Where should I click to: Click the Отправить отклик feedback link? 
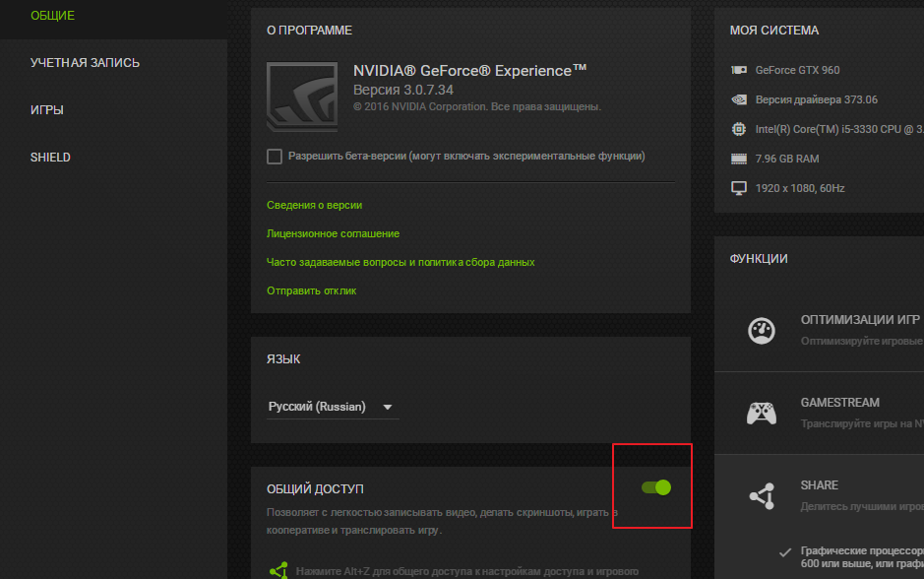click(x=311, y=290)
